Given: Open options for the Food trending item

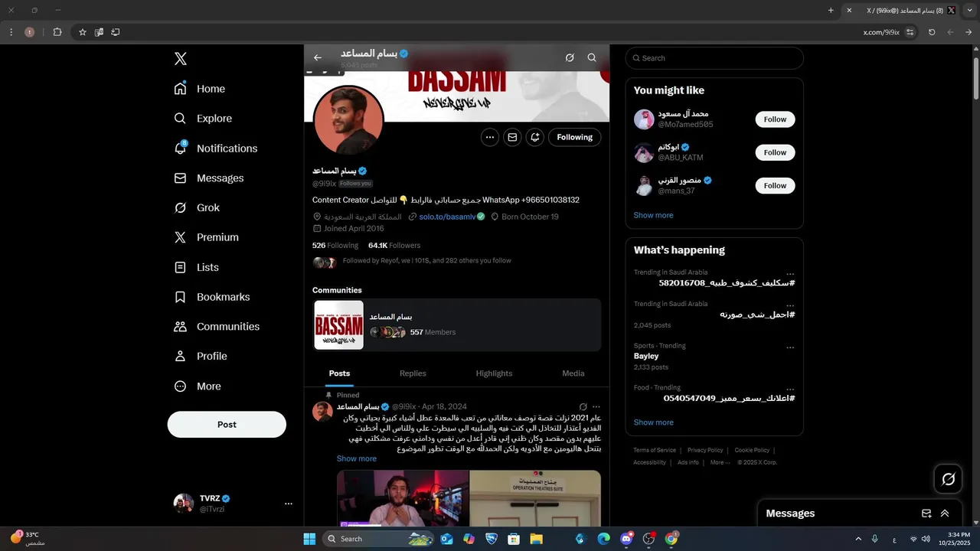Looking at the screenshot, I should 790,390.
